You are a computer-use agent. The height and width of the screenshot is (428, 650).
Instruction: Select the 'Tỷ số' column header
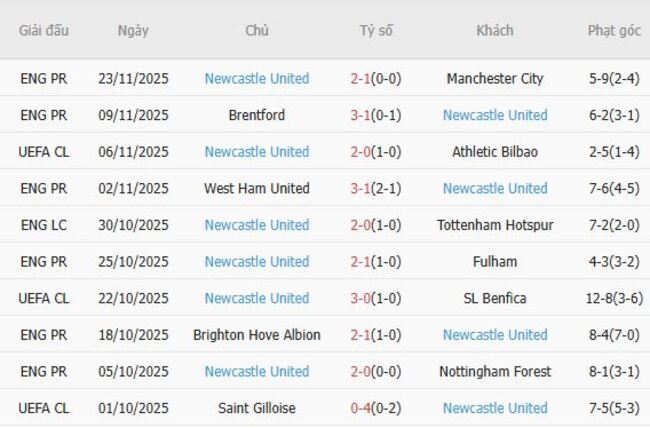[x=376, y=30]
